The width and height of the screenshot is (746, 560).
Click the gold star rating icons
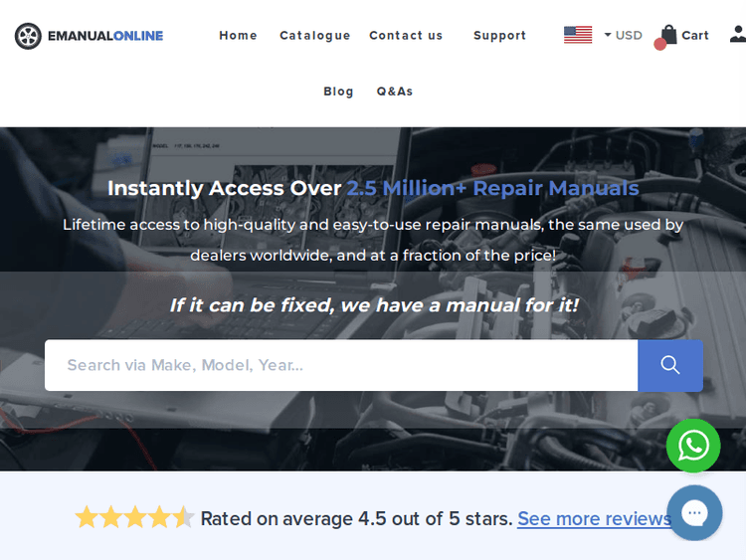(x=134, y=518)
